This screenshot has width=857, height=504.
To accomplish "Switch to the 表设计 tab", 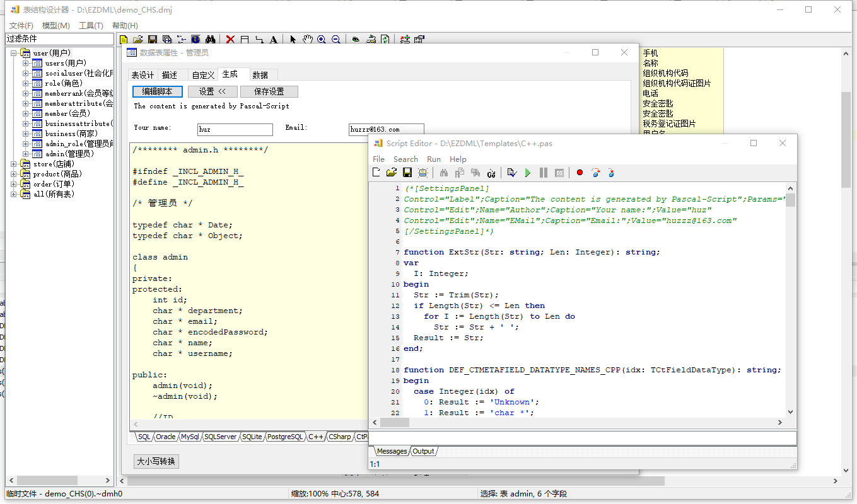I will [x=143, y=75].
